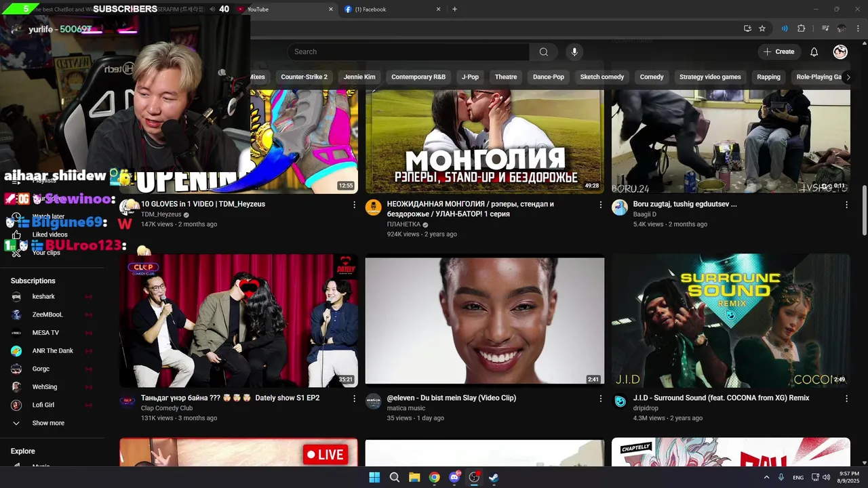This screenshot has width=868, height=488.
Task: Select the Jennie Kim filter chip
Action: (x=359, y=77)
